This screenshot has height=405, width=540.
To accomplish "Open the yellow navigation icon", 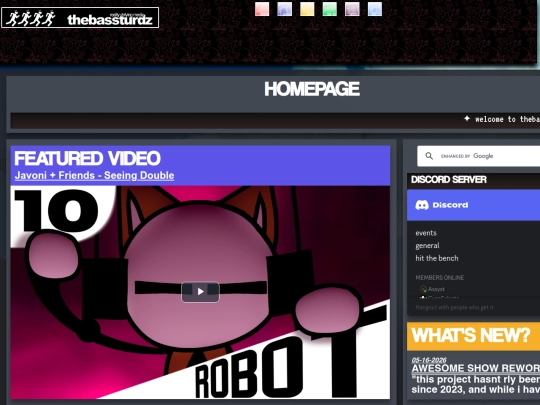I will click(x=307, y=9).
